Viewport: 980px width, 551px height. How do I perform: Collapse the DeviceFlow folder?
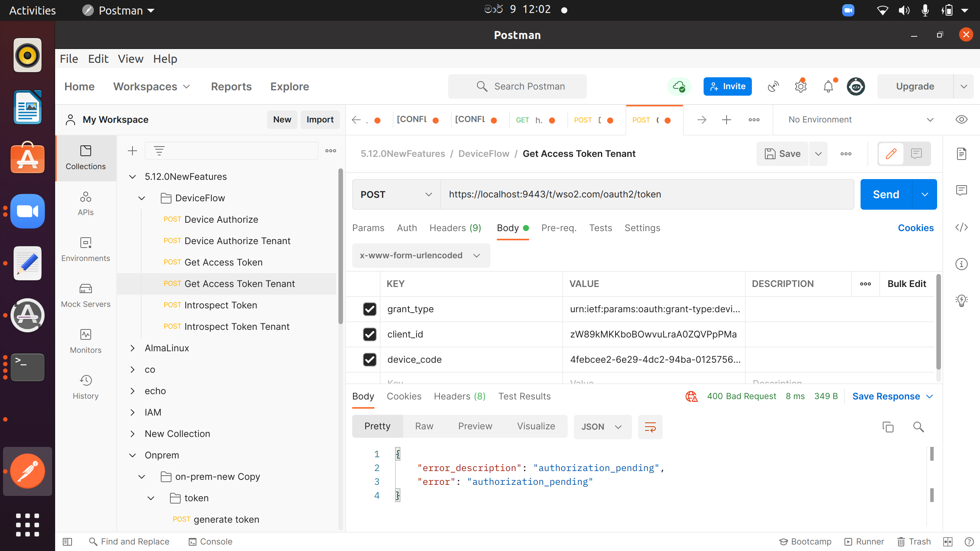pyautogui.click(x=142, y=198)
